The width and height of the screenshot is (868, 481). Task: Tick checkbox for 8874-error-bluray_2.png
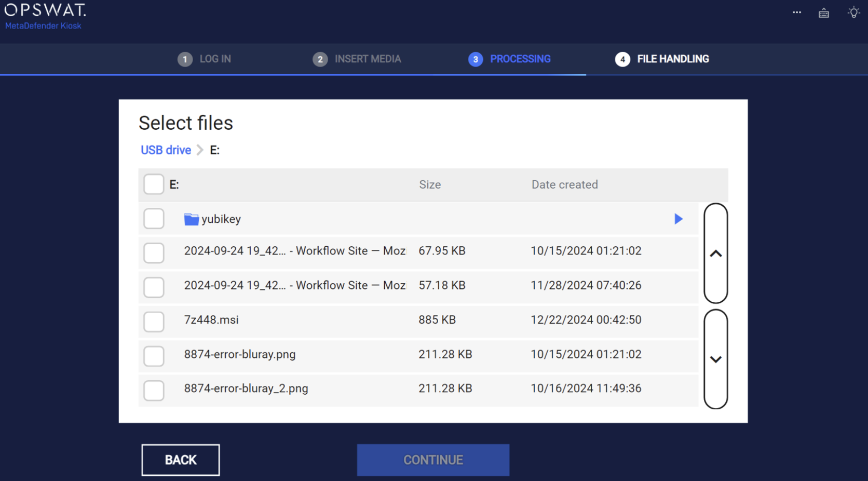click(x=154, y=390)
